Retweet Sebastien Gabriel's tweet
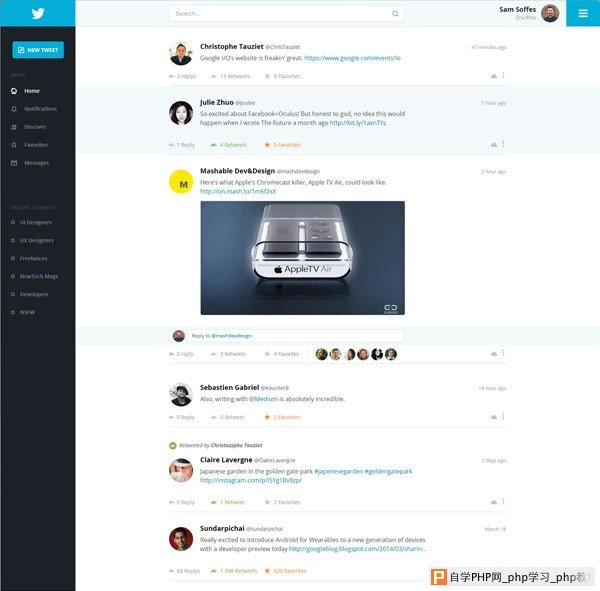 pyautogui.click(x=228, y=417)
